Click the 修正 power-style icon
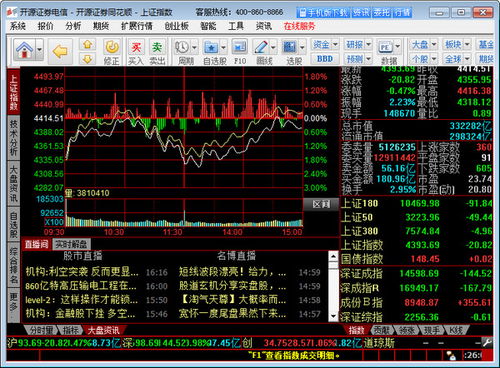Viewport: 500px width, 368px height. [111, 52]
